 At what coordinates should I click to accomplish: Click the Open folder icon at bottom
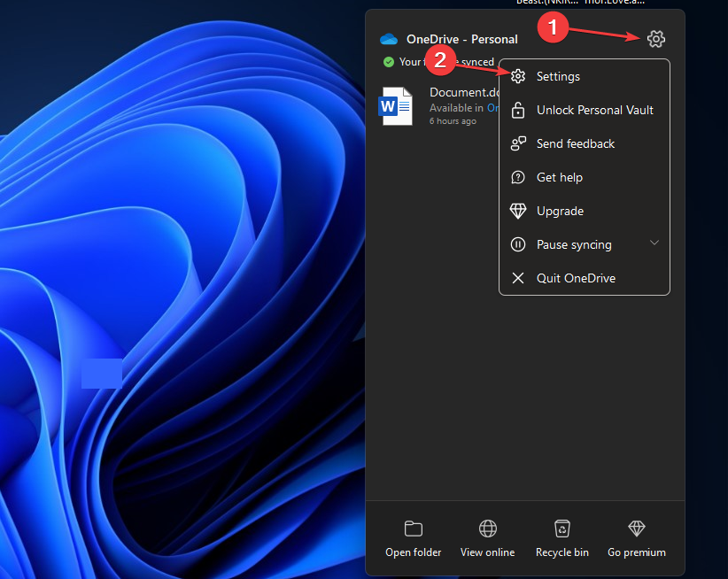pyautogui.click(x=414, y=529)
